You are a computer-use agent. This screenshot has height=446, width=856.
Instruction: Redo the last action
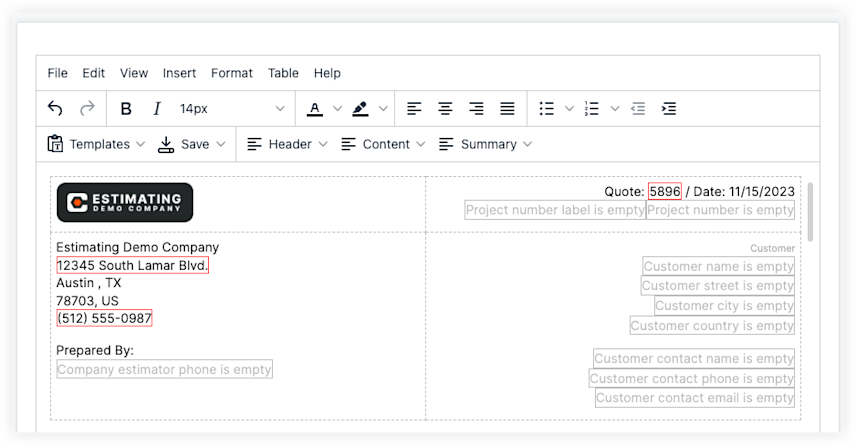point(87,109)
